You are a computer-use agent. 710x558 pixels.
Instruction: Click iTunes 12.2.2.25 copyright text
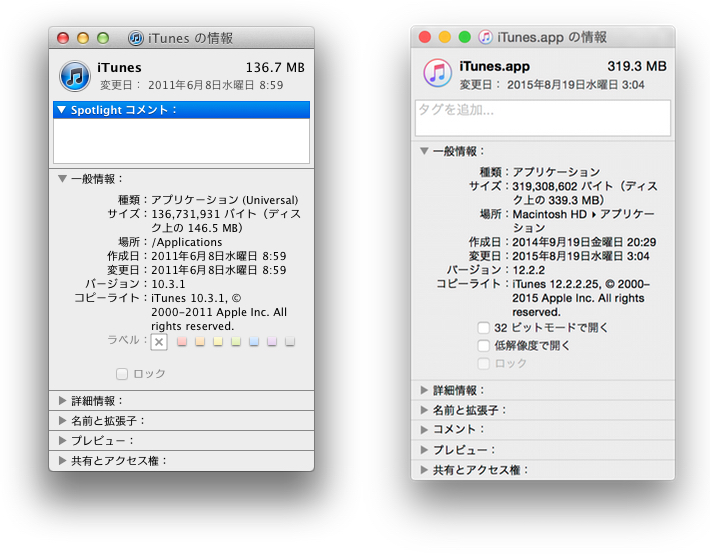point(581,298)
